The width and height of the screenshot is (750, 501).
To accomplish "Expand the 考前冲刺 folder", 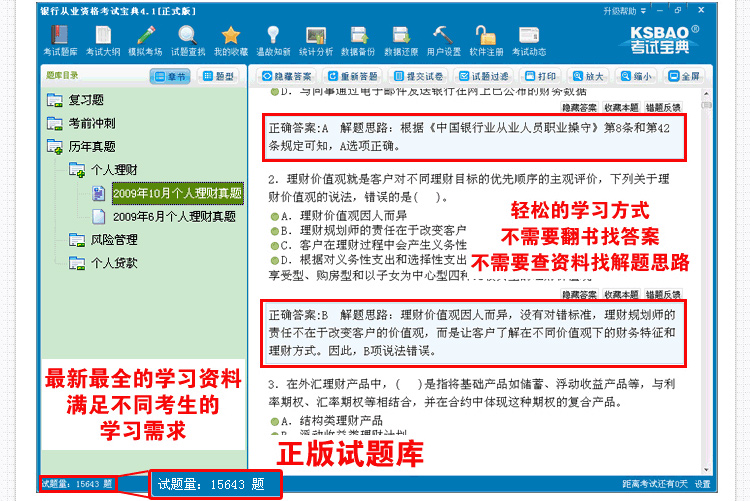I will 81,123.
